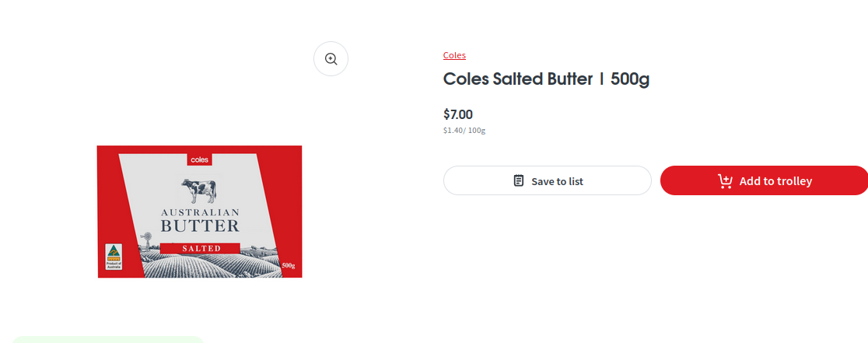Click the 500g weight label on the package
868x343 pixels.
point(289,266)
